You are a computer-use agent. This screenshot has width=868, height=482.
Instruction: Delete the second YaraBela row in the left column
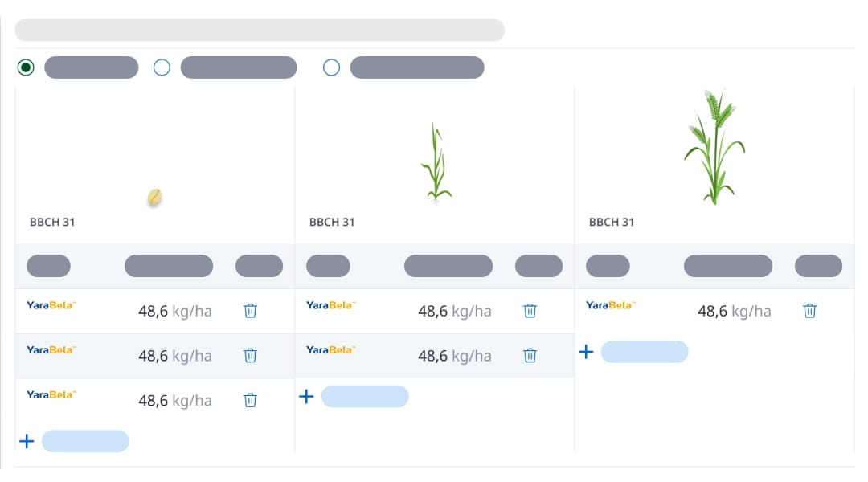(250, 355)
